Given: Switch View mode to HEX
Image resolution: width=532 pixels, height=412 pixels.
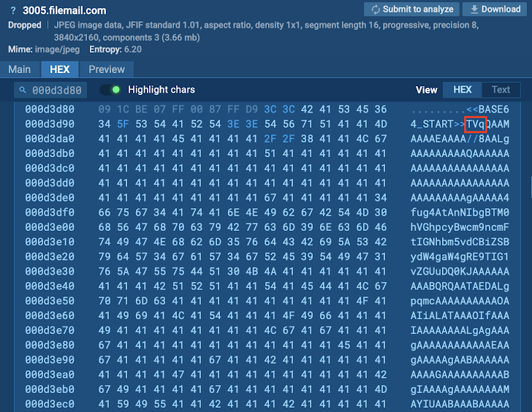Looking at the screenshot, I should coord(462,90).
